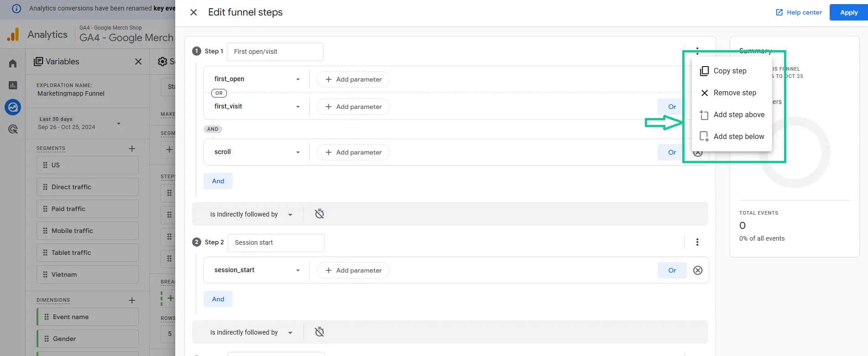
Task: Choose Copy step from the menu
Action: point(732,71)
